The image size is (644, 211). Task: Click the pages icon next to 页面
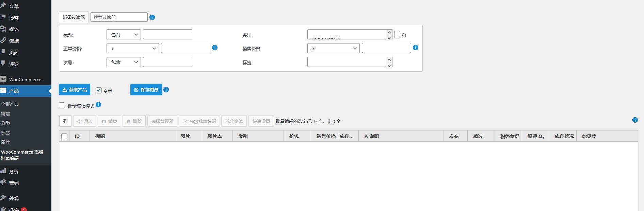click(3, 52)
